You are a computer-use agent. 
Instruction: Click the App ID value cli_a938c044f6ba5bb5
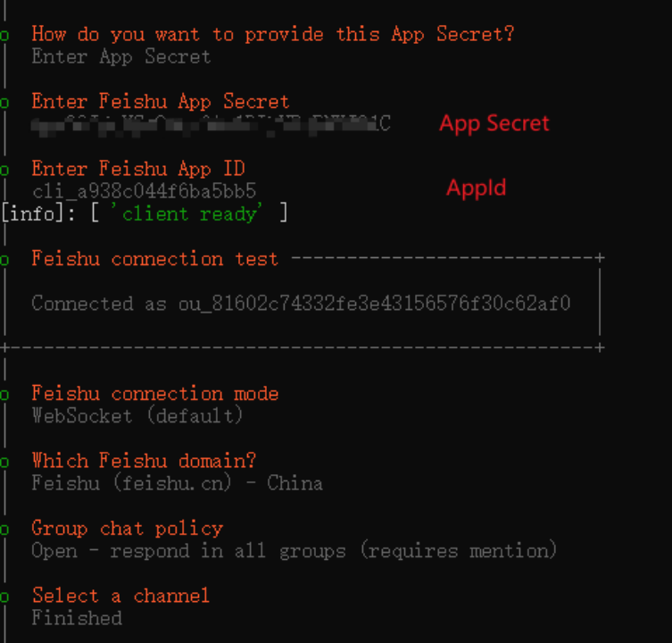tap(144, 191)
